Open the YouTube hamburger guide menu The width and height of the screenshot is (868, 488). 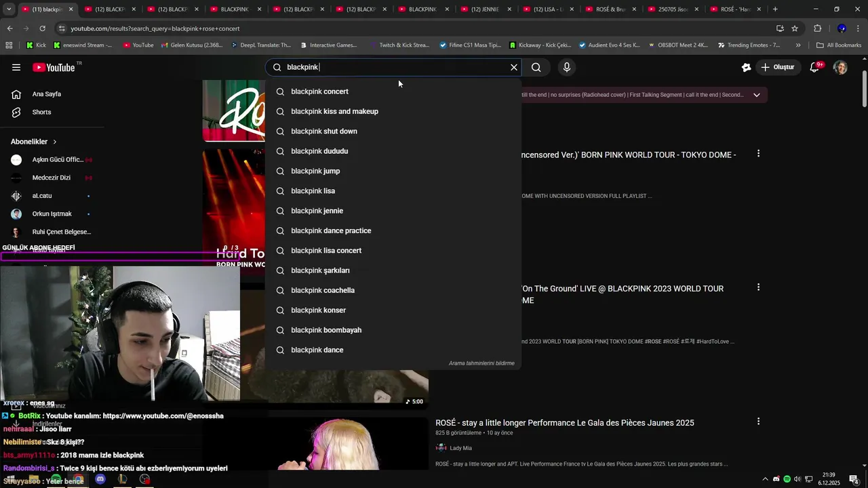(x=16, y=67)
